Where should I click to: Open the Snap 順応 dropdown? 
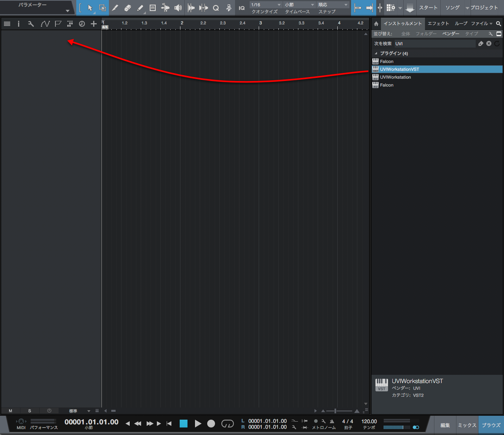point(333,5)
